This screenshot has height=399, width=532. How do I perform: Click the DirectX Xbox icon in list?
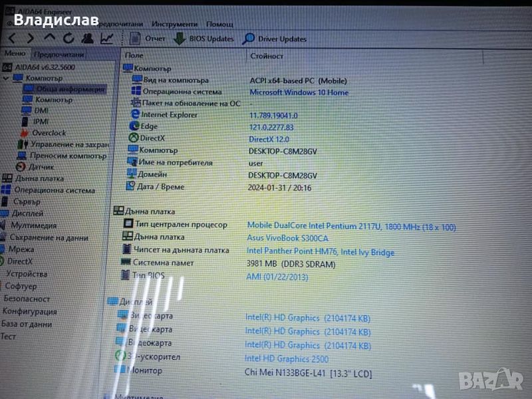point(134,138)
